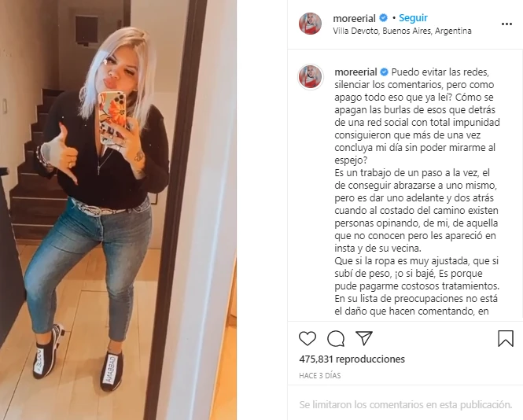Open comments via speech bubble icon

(x=336, y=339)
